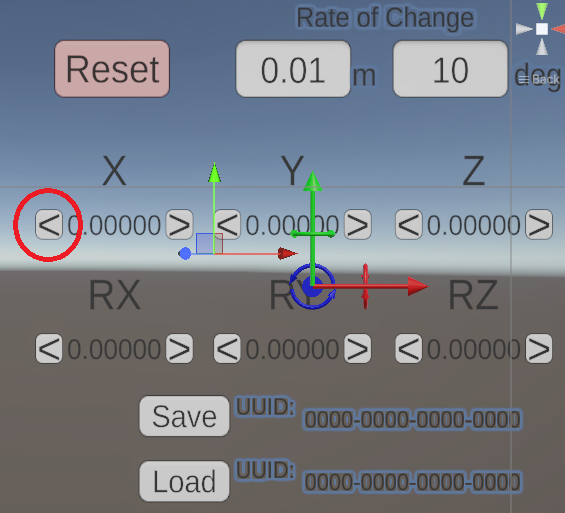
Task: Click the Save button
Action: coord(184,416)
